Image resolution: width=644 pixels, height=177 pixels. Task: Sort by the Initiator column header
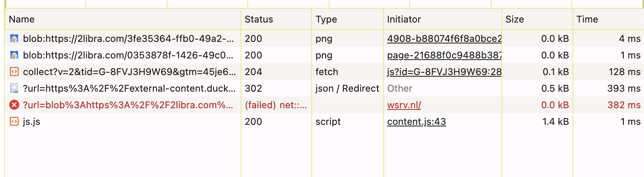pyautogui.click(x=404, y=19)
